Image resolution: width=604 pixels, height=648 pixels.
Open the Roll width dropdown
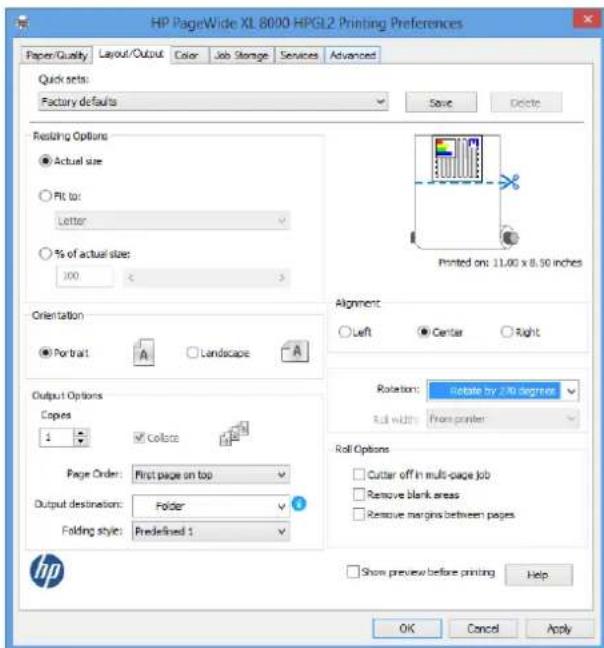tap(502, 419)
